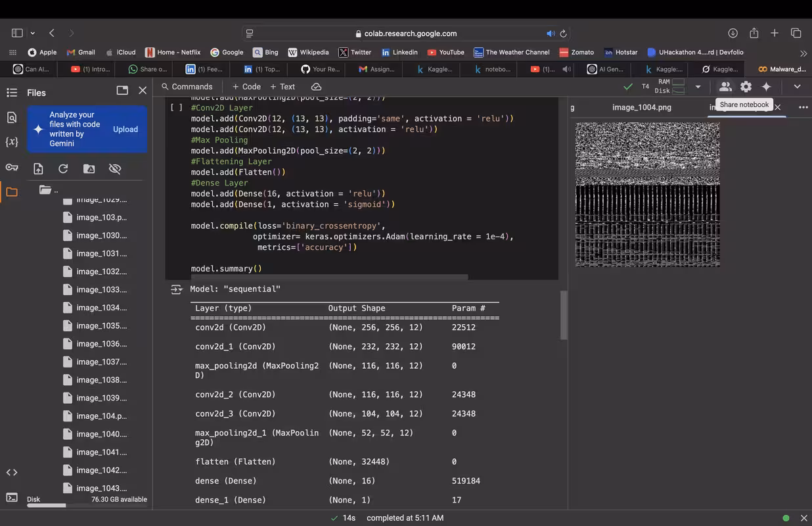Open the Find and replace sidebar icon

pos(11,118)
